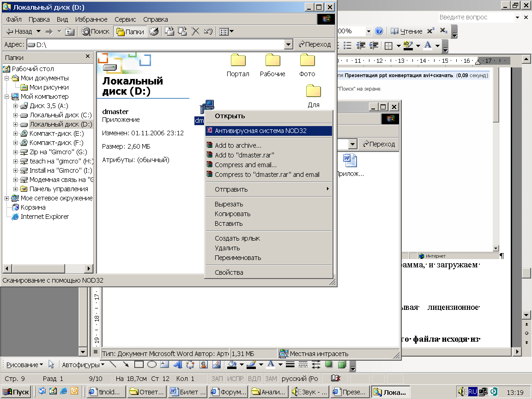Image resolution: width=532 pixels, height=399 pixels.
Task: Go back with the Назад button
Action: 19,31
